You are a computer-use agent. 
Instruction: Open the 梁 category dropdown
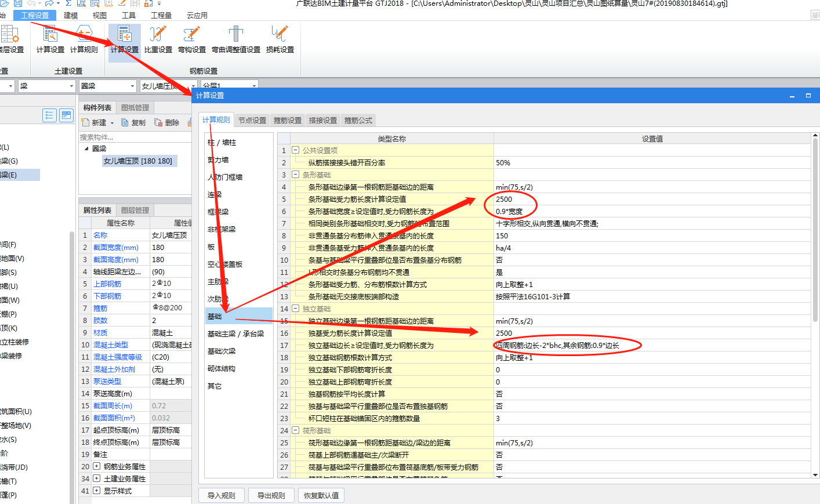tap(72, 86)
